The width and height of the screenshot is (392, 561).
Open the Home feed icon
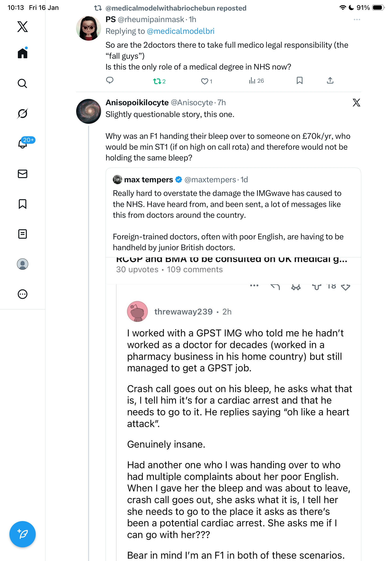pyautogui.click(x=23, y=53)
